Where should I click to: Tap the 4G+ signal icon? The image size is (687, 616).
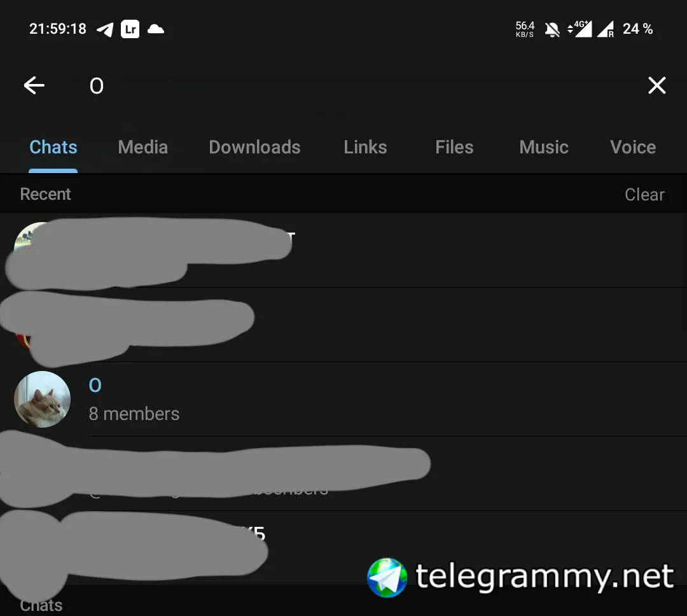[579, 29]
